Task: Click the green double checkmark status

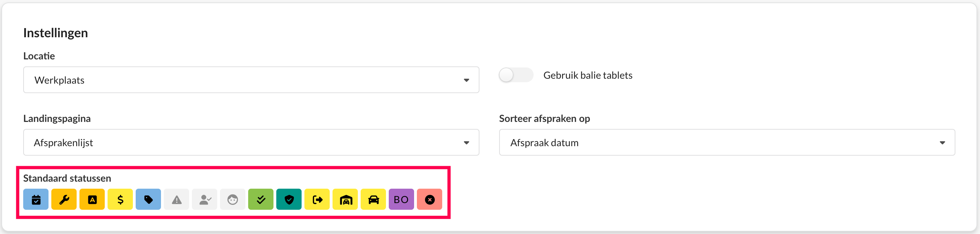Action: tap(260, 199)
